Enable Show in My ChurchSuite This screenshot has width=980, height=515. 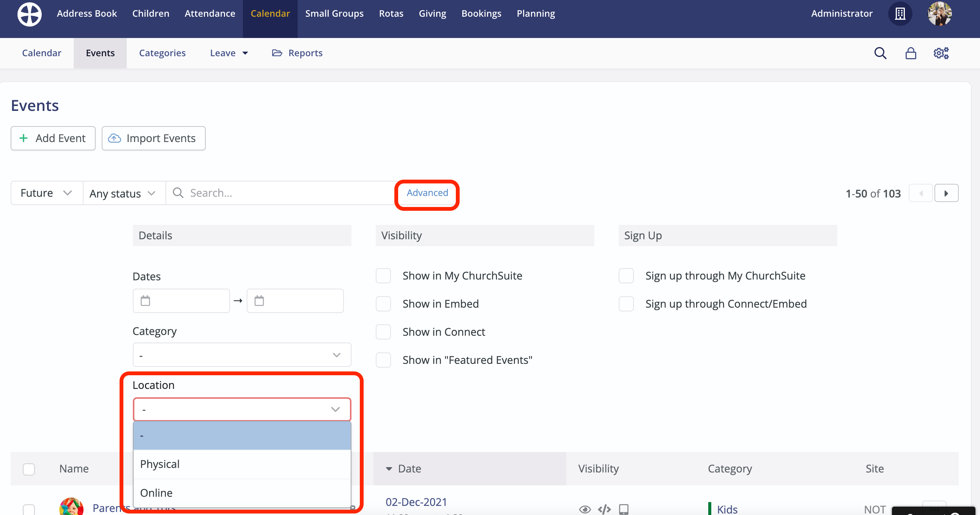tap(383, 276)
